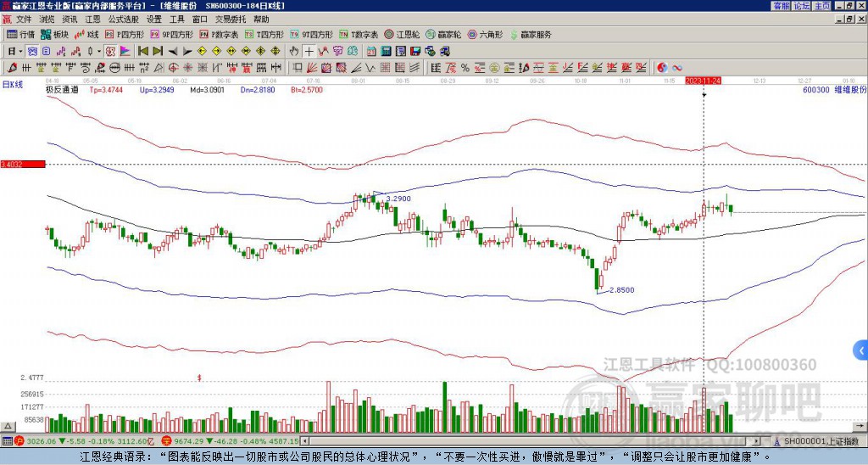Click the red 3.4032 price tag
868x465 pixels.
22,164
